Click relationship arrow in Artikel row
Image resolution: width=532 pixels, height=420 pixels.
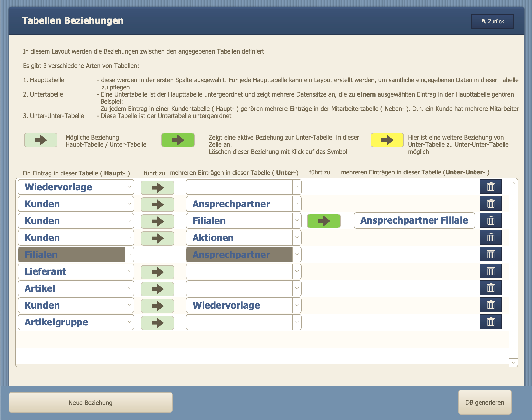point(157,289)
